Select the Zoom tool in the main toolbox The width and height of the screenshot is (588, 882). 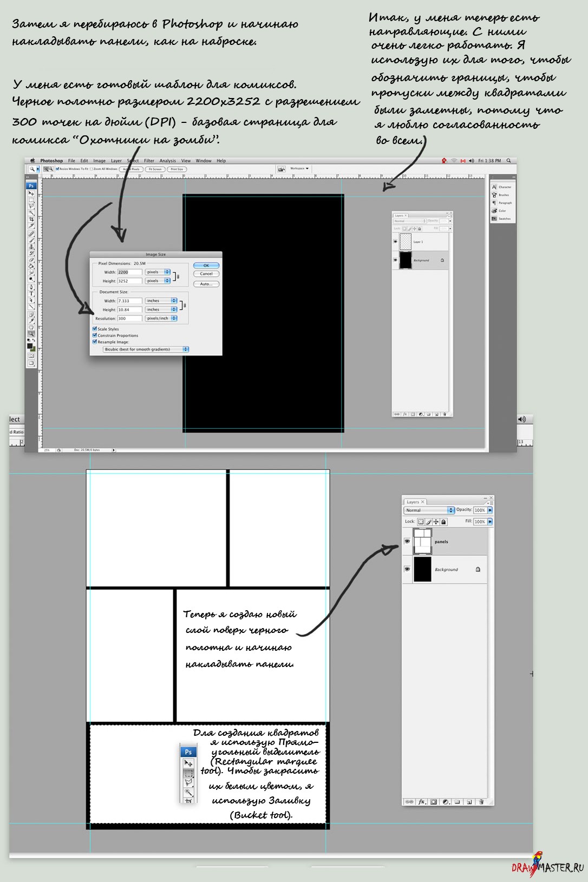point(31,334)
